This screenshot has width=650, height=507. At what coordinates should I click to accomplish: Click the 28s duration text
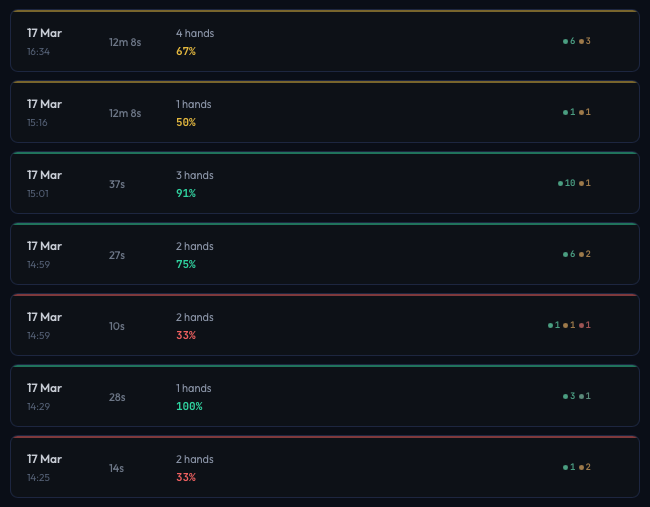[x=117, y=397]
